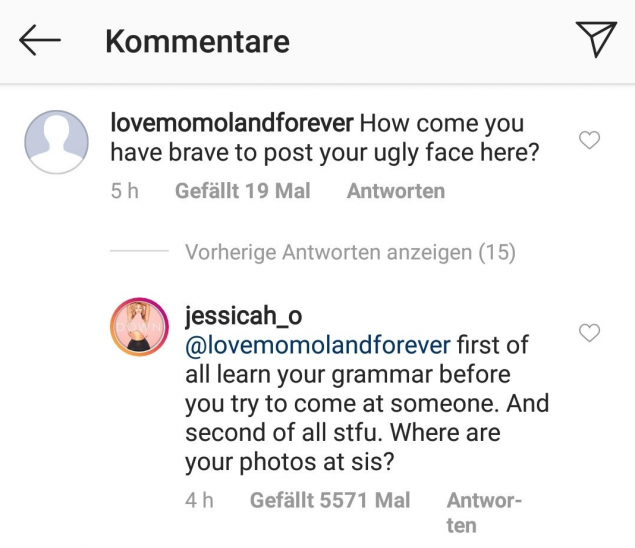Image resolution: width=635 pixels, height=548 pixels.
Task: Click the 4 h timestamp
Action: tap(199, 500)
